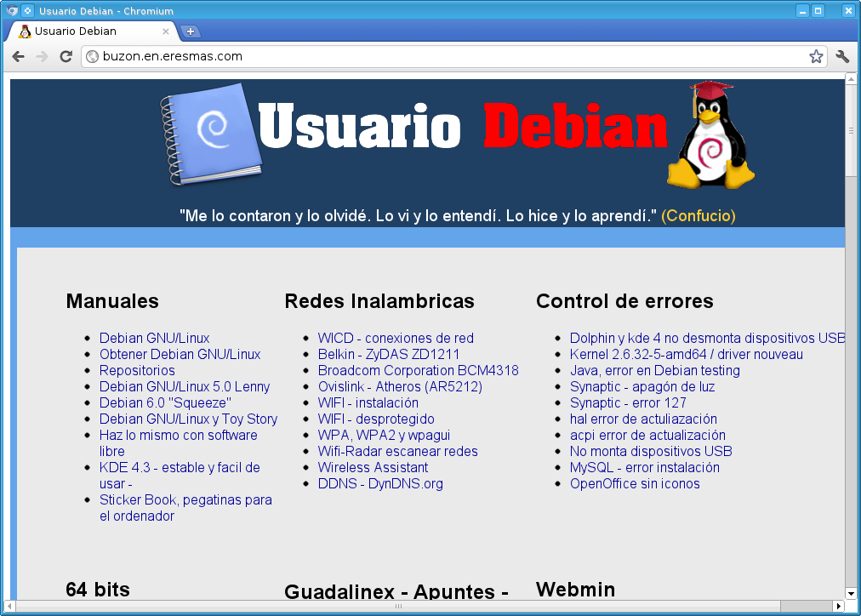The width and height of the screenshot is (861, 616).
Task: Open Kernel 2.6.32-5-amd64 driver nouveau link
Action: tap(687, 355)
